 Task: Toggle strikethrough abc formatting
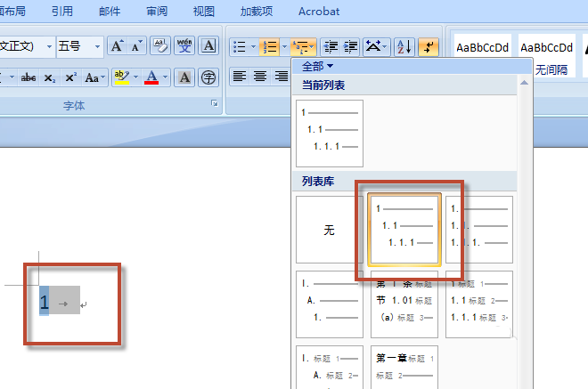29,77
